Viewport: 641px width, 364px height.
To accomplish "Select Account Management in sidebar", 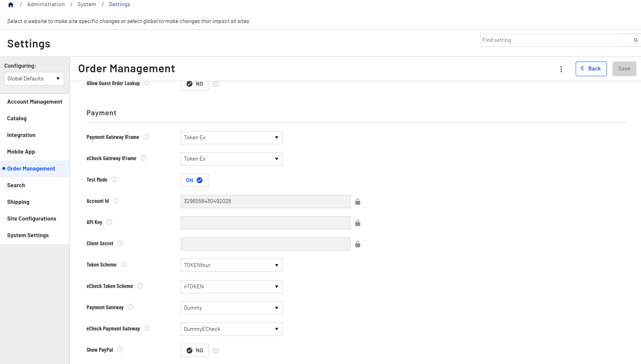I will pos(35,102).
